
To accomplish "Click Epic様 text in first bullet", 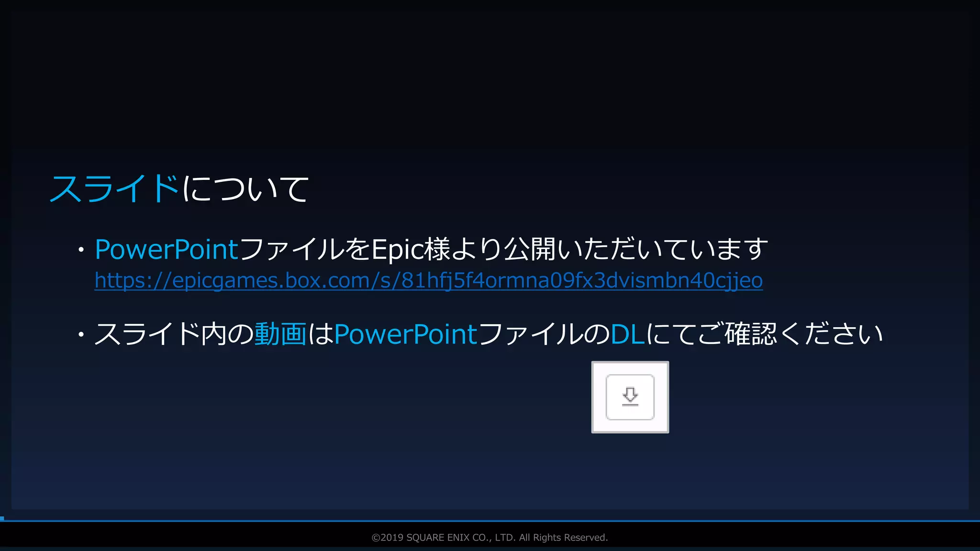I will pyautogui.click(x=411, y=250).
